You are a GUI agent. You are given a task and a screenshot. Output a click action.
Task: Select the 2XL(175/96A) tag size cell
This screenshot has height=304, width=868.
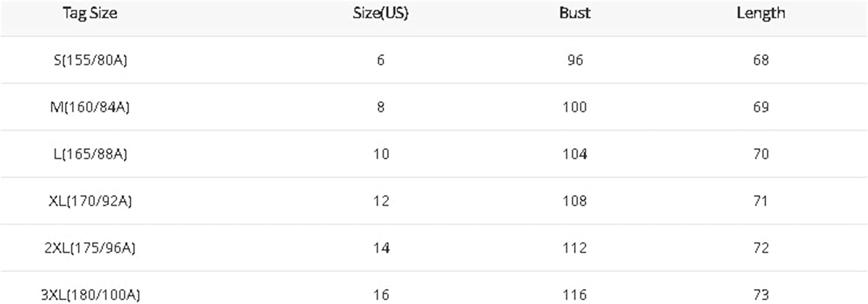coord(90,248)
